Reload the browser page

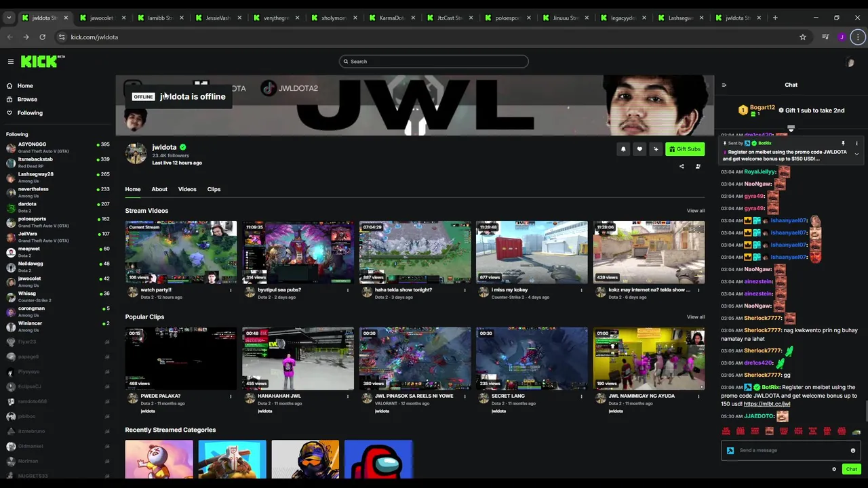point(42,37)
